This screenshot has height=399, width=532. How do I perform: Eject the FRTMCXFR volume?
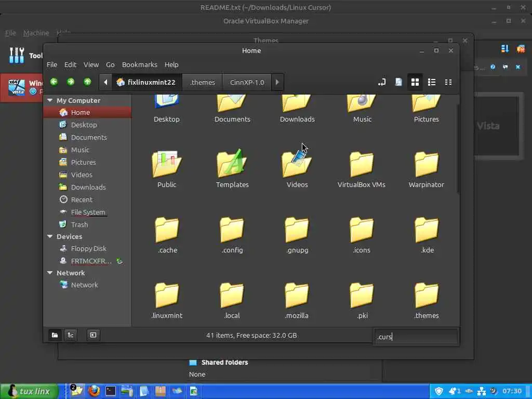click(119, 261)
